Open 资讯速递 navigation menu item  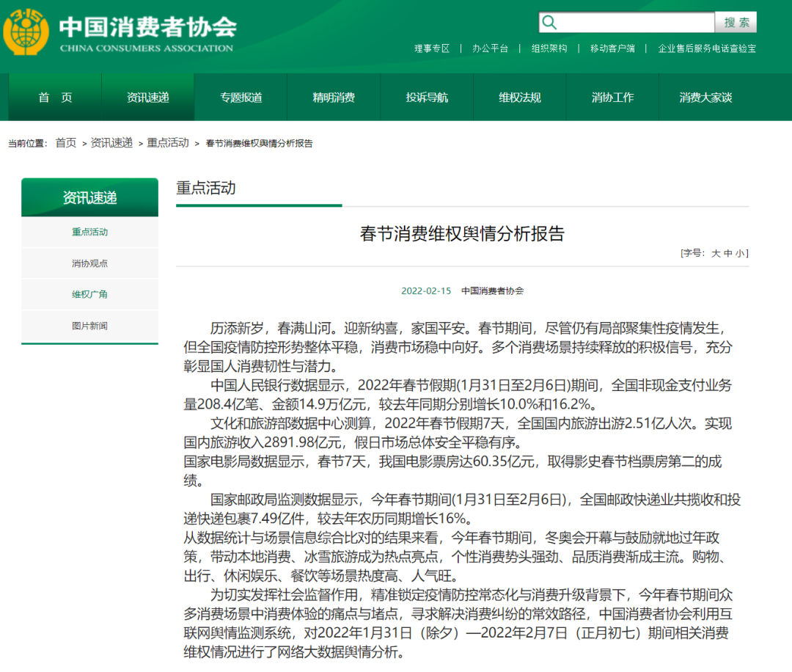[x=148, y=97]
